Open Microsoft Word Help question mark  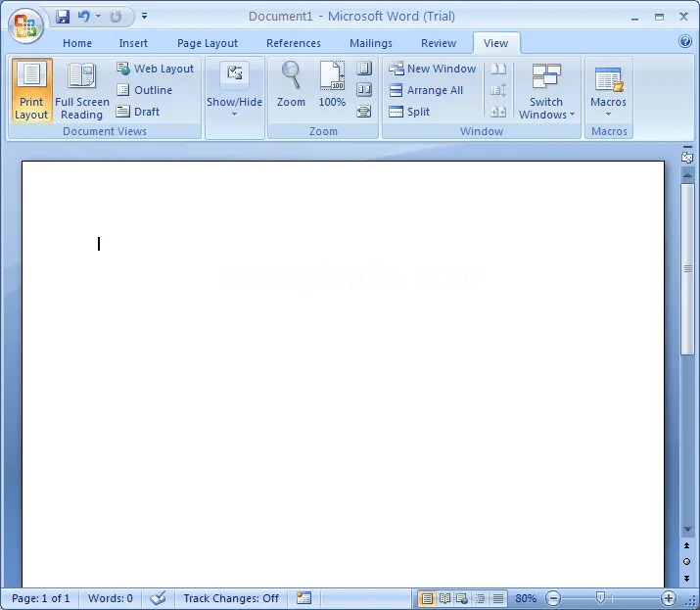685,42
